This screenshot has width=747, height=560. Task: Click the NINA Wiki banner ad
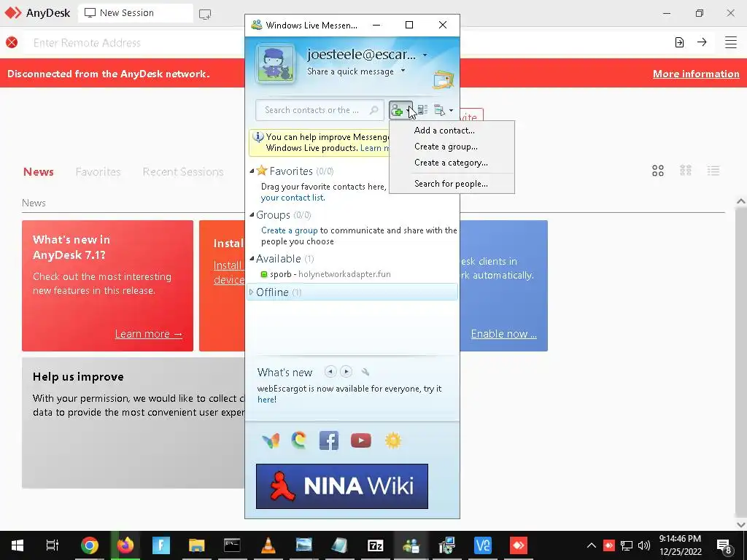click(x=342, y=486)
